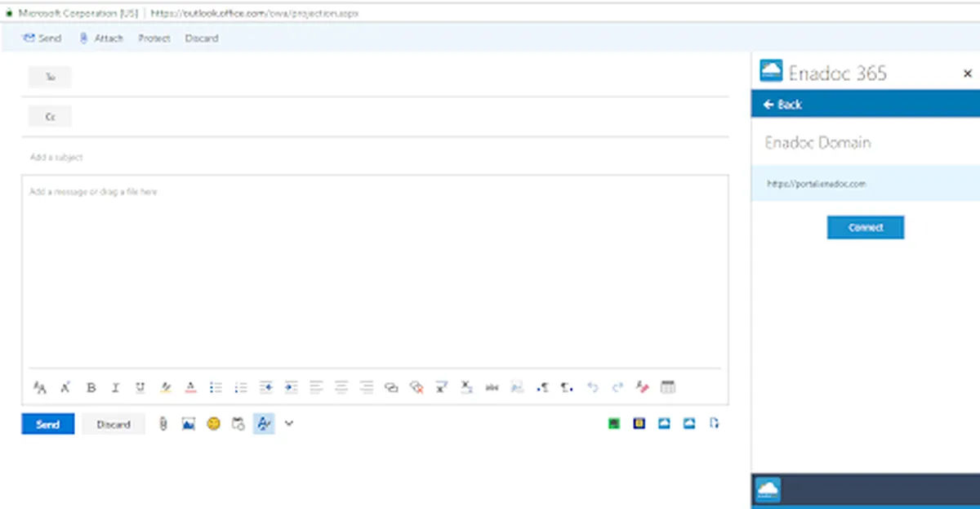Open the Protect option in the command bar
Viewport: 980px width, 509px height.
click(x=154, y=38)
